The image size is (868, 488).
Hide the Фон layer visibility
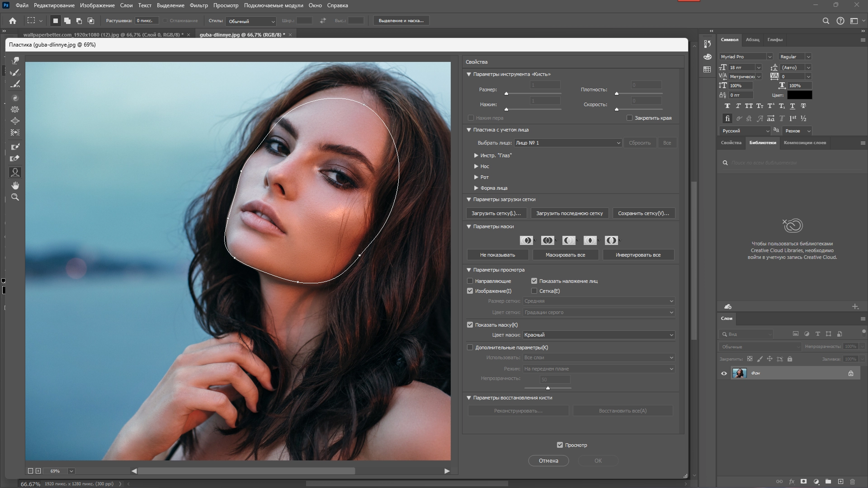coord(724,373)
